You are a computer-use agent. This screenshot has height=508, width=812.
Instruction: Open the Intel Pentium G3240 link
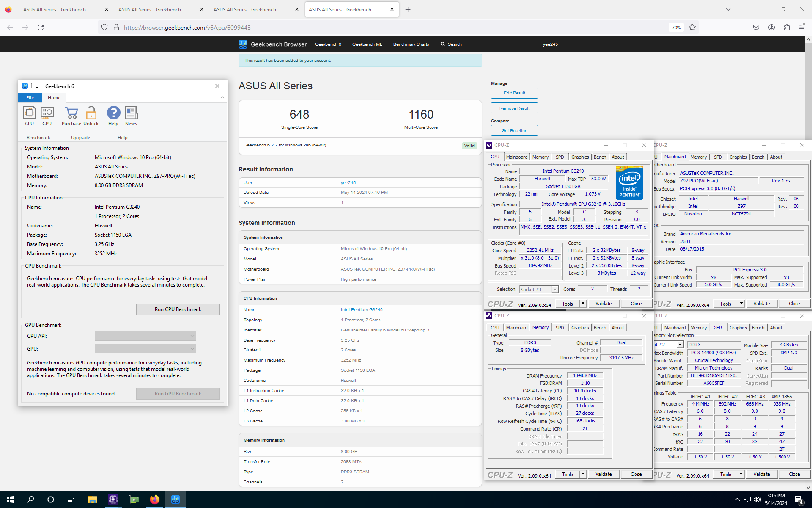point(362,310)
